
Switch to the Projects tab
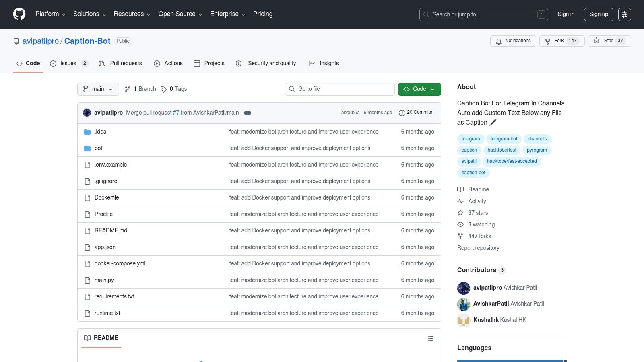[x=209, y=64]
